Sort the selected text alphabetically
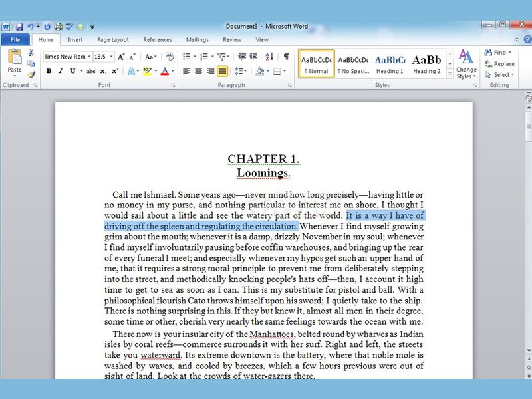The image size is (532, 399). pos(269,57)
